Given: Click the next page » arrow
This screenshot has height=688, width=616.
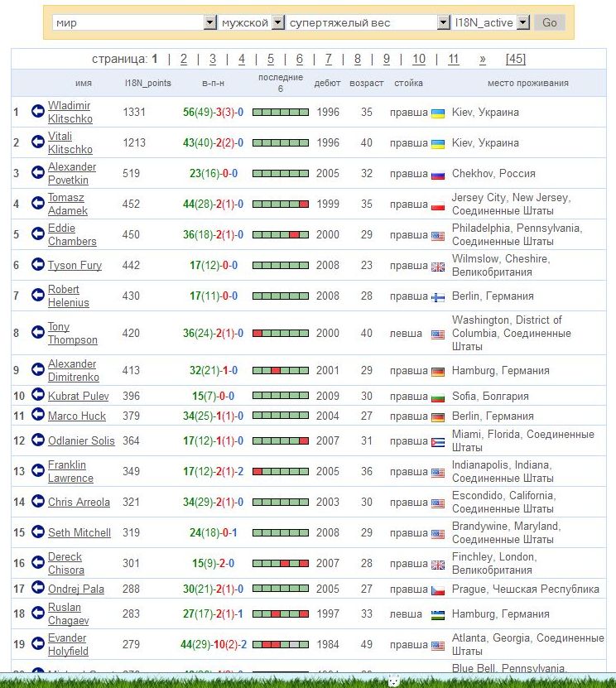Looking at the screenshot, I should 482,59.
